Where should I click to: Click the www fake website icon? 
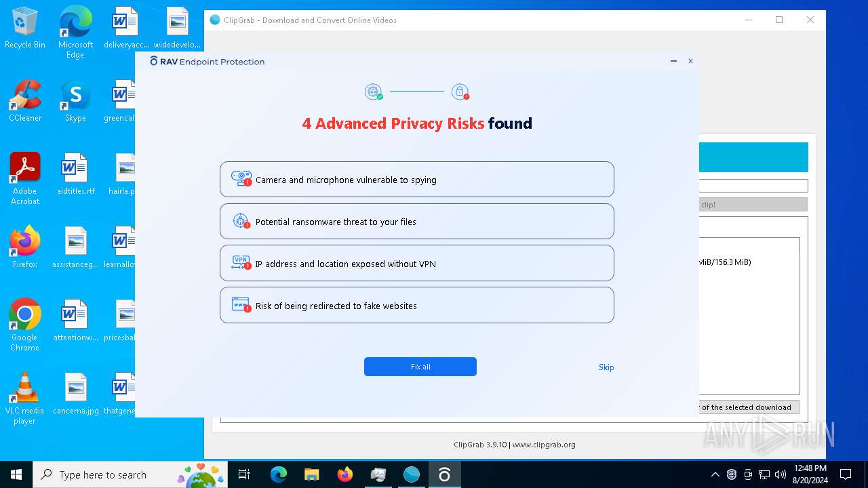[241, 305]
